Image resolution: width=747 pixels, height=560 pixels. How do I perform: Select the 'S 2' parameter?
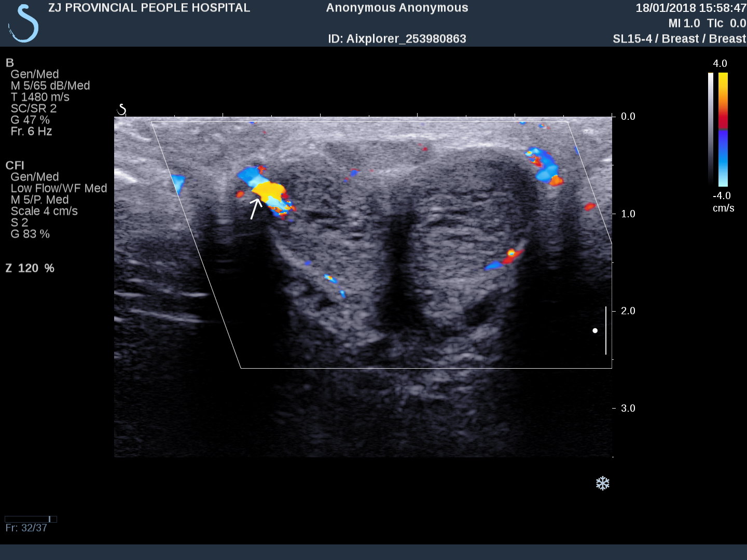point(19,222)
